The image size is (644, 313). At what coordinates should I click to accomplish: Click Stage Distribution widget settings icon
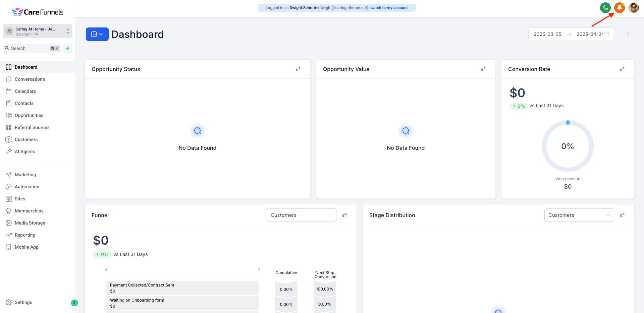(x=622, y=215)
